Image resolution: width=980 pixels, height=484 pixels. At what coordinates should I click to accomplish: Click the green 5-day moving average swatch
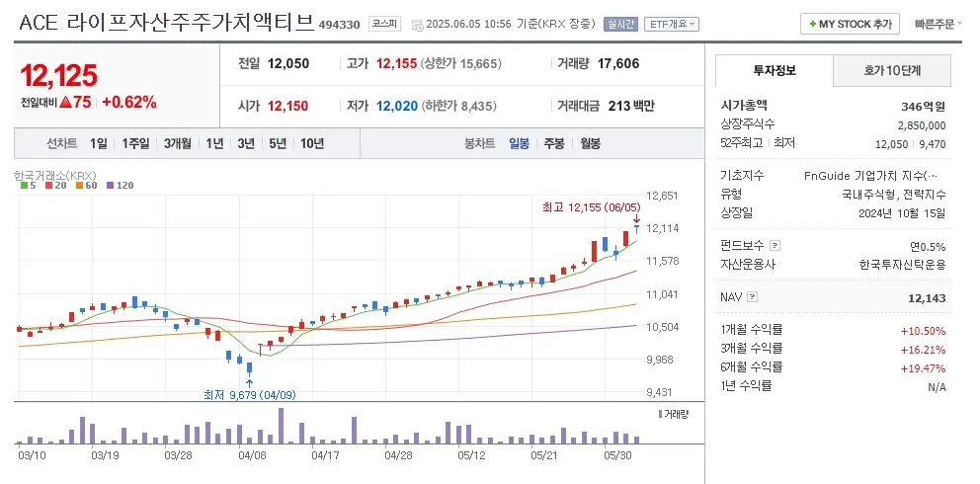coord(24,185)
